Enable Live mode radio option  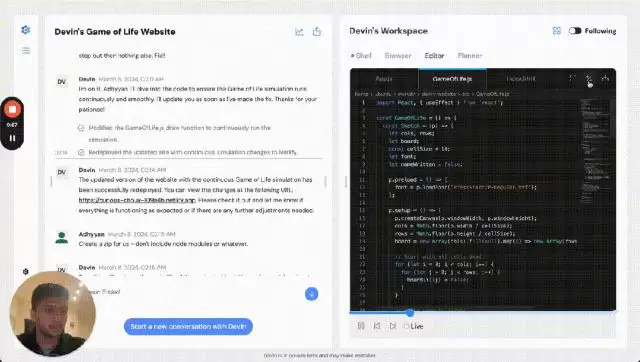click(x=413, y=326)
